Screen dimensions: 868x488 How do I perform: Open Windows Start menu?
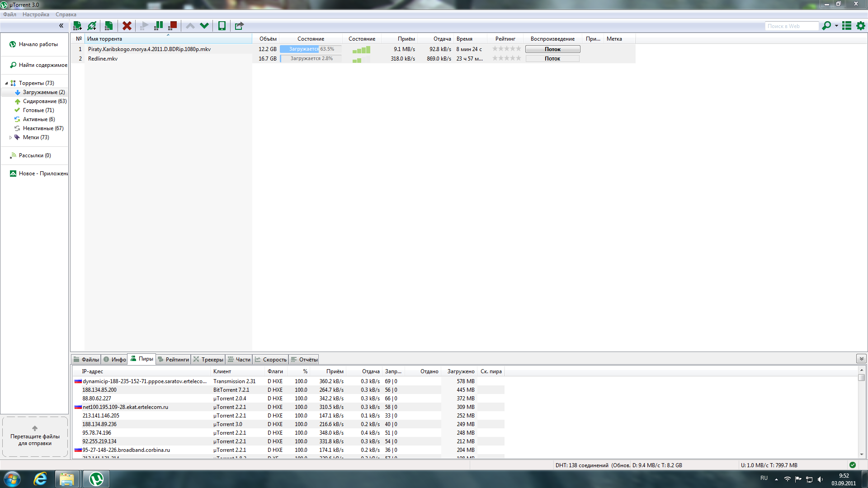(12, 479)
